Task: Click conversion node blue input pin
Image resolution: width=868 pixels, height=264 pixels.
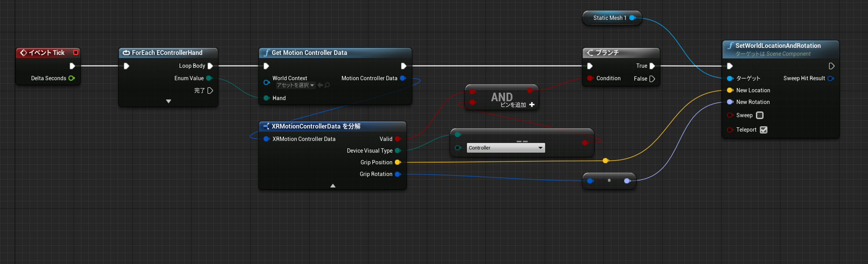Action: pos(590,181)
